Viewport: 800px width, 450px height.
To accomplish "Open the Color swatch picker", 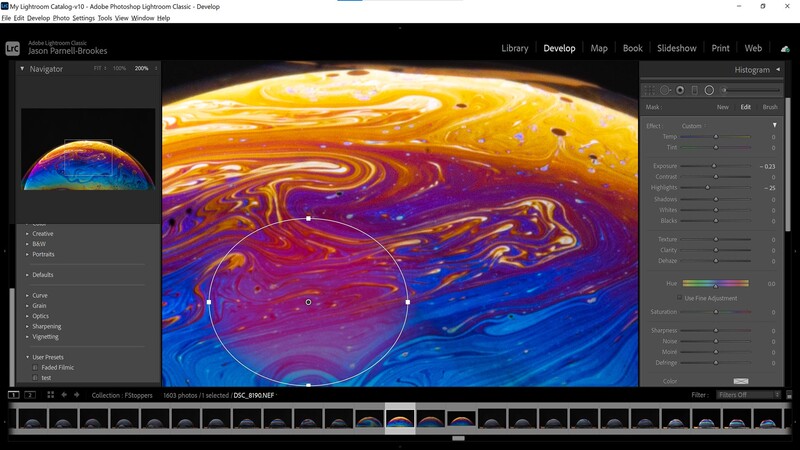I will pyautogui.click(x=741, y=381).
